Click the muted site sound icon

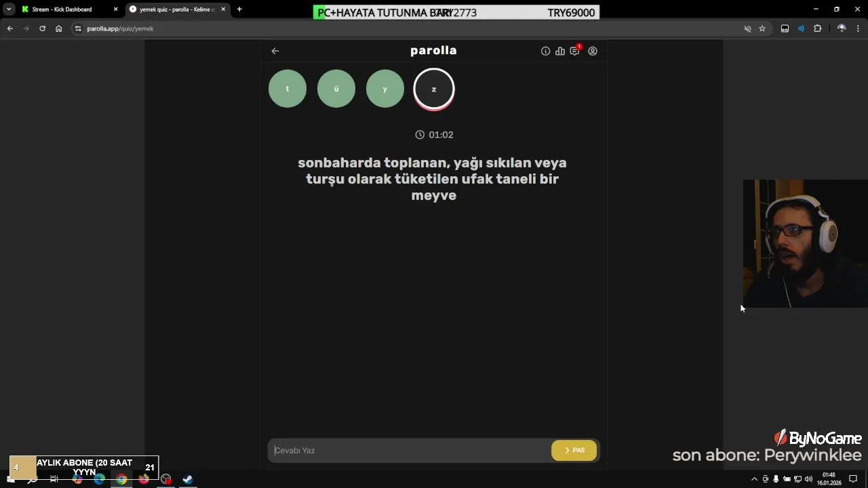(x=747, y=28)
